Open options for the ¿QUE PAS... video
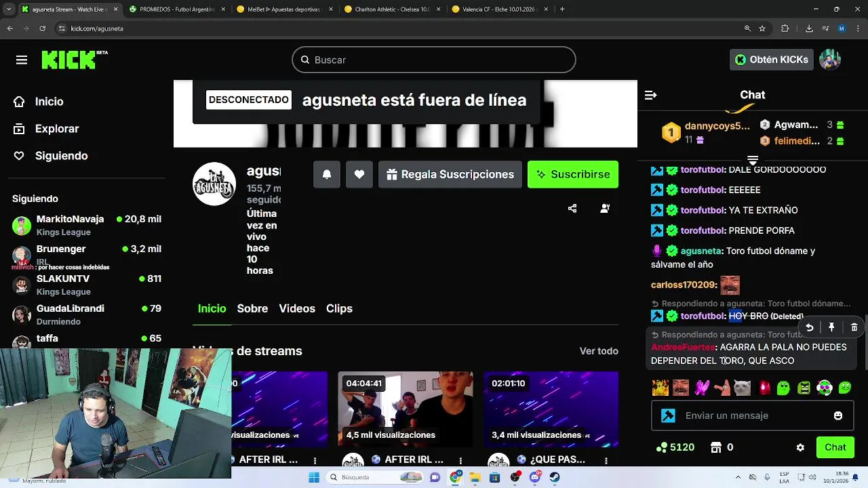Viewport: 868px width, 488px height. coord(606,461)
